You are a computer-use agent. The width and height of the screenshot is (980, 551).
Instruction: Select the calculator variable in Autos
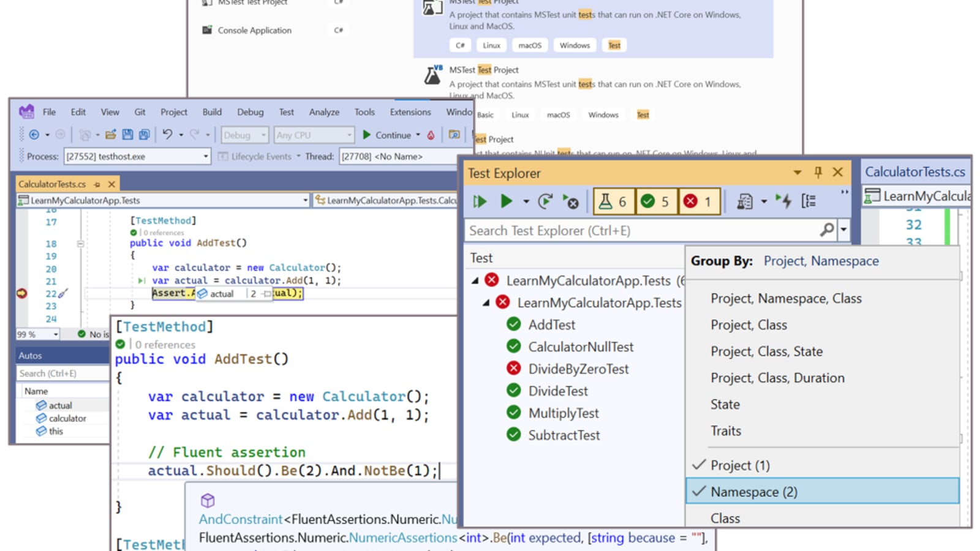pos(67,418)
